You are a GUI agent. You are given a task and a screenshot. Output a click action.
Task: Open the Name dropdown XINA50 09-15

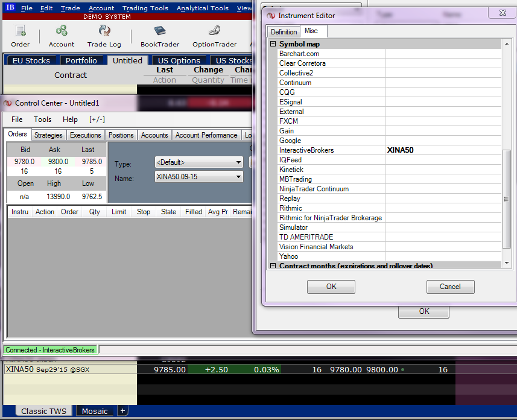point(199,177)
